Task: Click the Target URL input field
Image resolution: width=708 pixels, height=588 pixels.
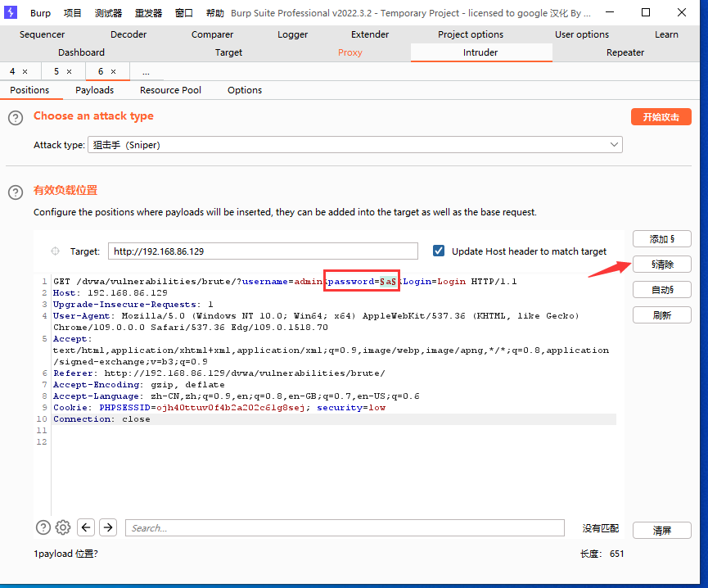Action: pyautogui.click(x=263, y=251)
